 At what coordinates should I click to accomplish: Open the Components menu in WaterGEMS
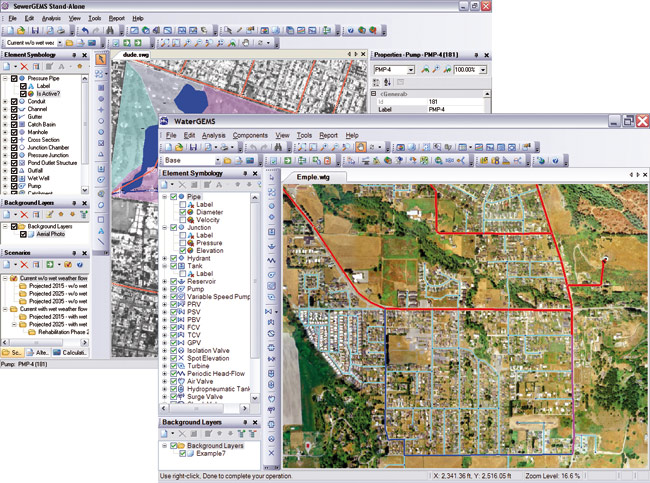(250, 135)
